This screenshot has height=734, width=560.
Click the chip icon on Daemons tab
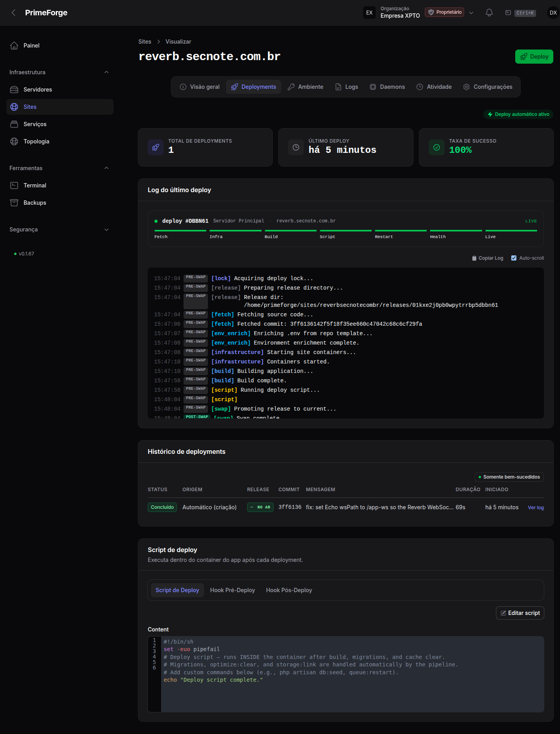coord(373,87)
